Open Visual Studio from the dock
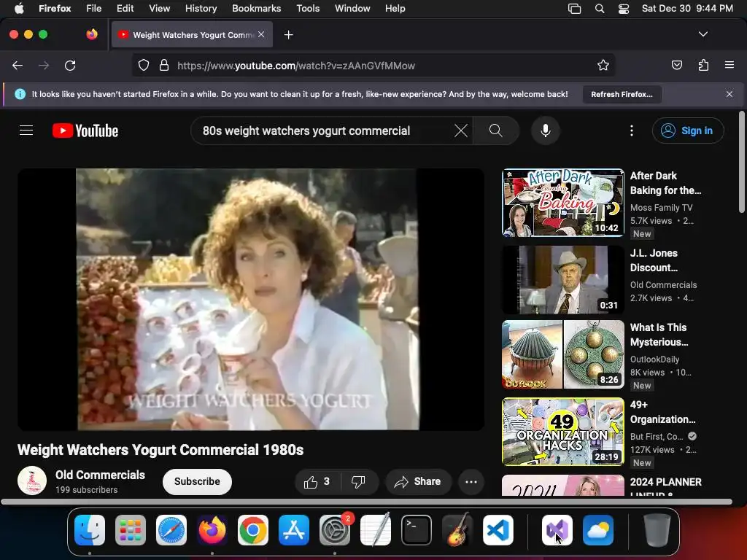 click(x=557, y=530)
